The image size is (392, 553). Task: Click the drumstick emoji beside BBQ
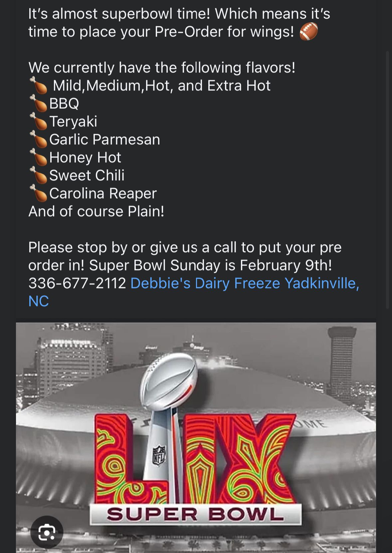tap(38, 103)
